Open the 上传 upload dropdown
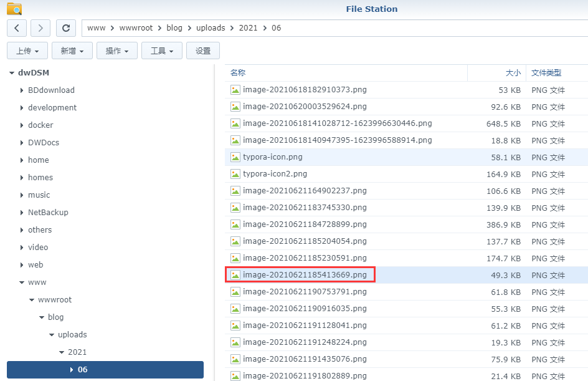The image size is (588, 381). (x=27, y=51)
